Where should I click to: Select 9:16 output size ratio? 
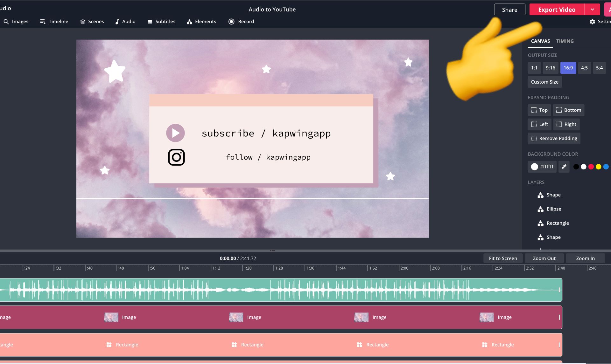point(550,68)
